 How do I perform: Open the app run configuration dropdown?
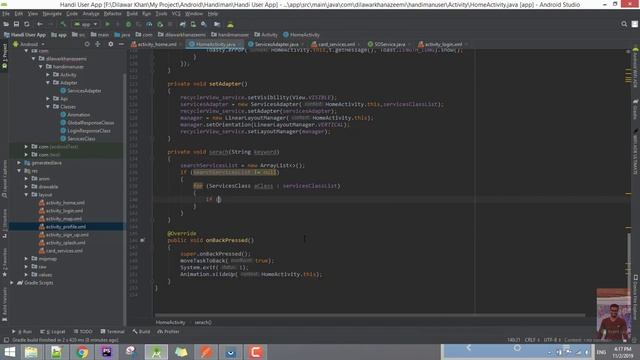point(85,24)
